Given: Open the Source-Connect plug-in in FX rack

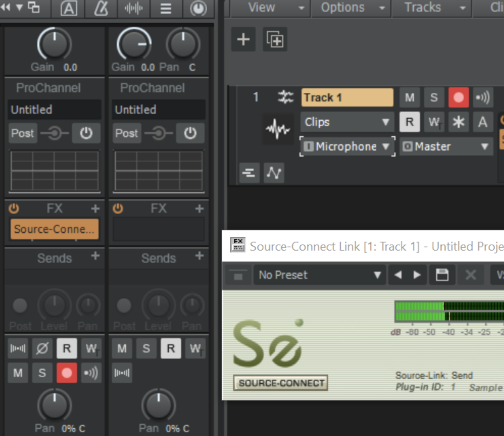Looking at the screenshot, I should [x=54, y=229].
